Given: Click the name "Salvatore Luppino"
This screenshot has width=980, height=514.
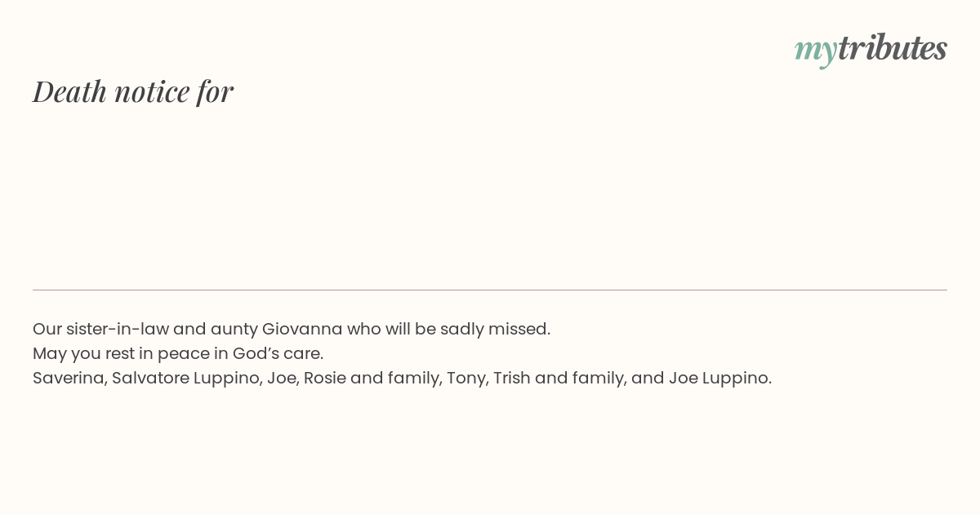Looking at the screenshot, I should (x=187, y=379).
